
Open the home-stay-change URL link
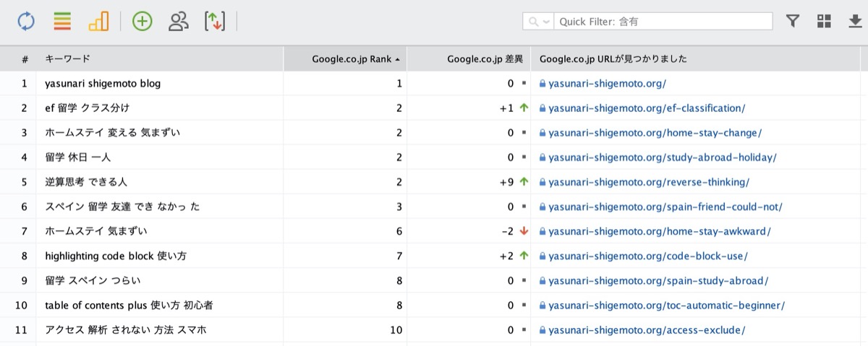655,133
